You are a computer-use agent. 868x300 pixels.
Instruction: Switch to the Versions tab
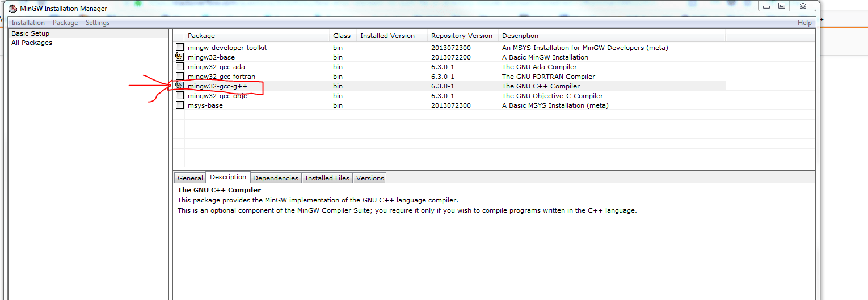(x=370, y=178)
